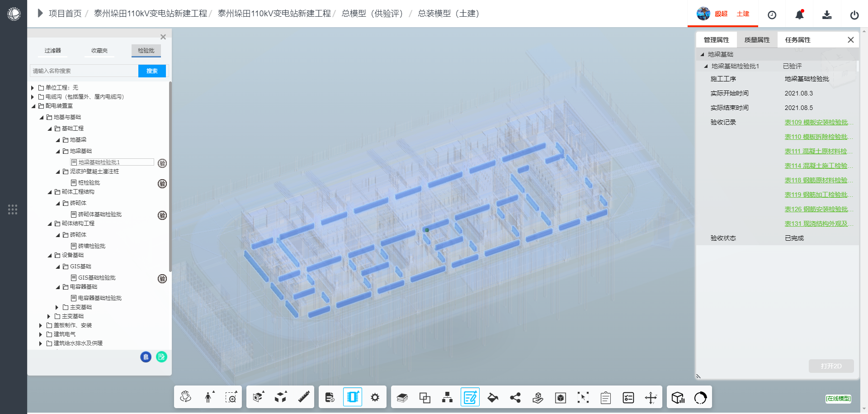868x414 pixels.
Task: Expand the 建筑电气 folder
Action: (41, 334)
